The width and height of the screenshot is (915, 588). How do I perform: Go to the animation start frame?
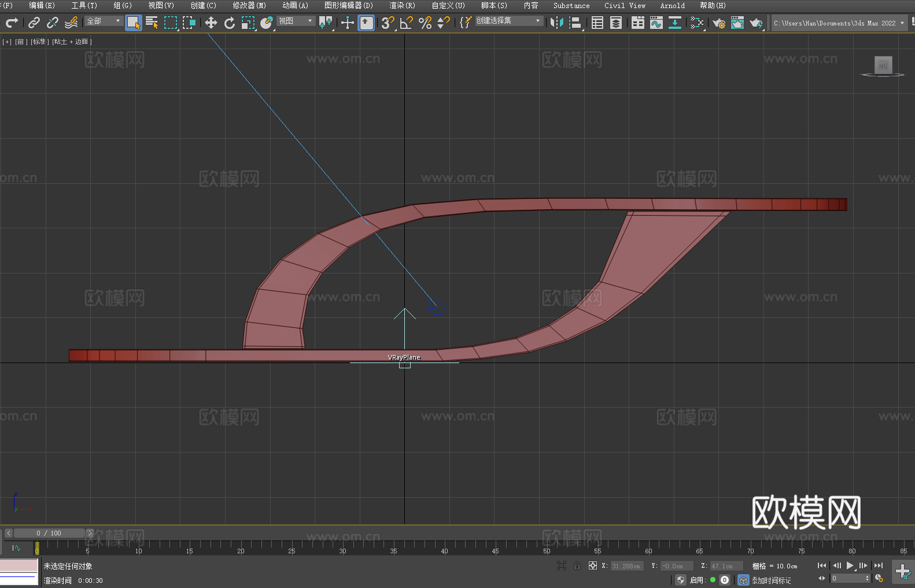[822, 565]
